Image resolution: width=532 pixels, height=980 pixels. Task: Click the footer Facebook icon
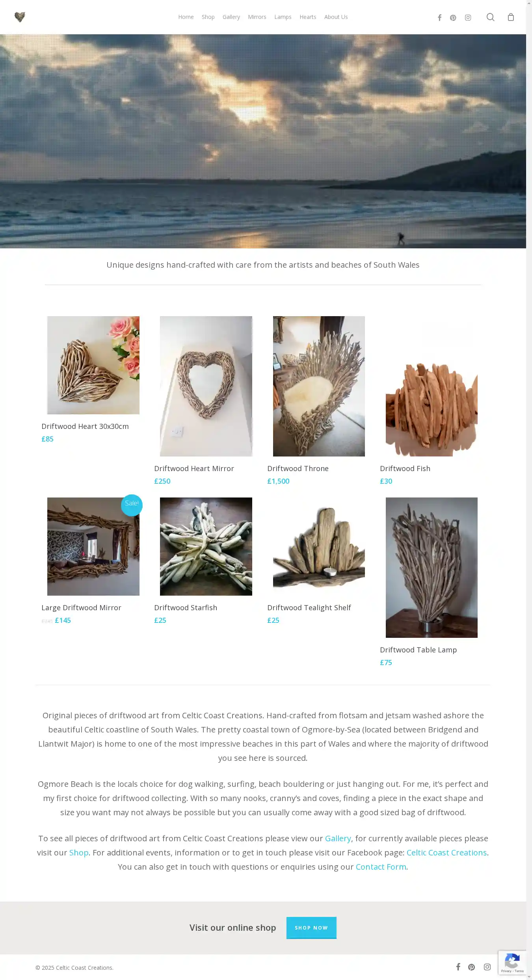(x=458, y=967)
